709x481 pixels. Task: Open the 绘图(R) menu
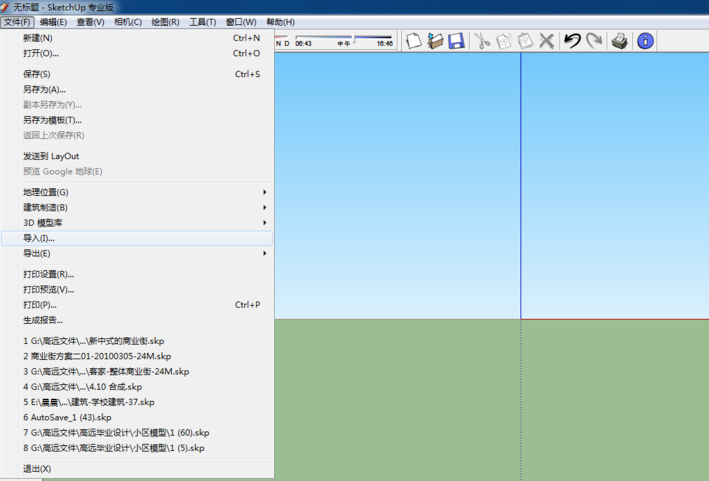[x=165, y=22]
